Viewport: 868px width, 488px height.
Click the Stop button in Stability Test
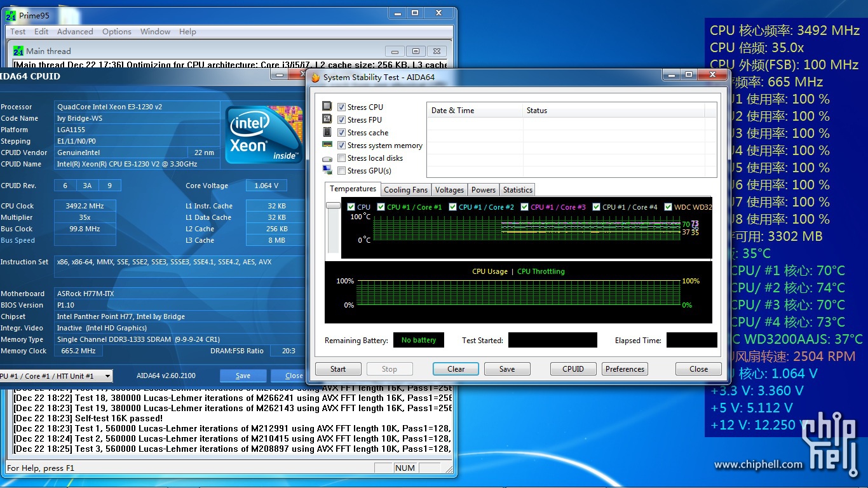click(390, 369)
